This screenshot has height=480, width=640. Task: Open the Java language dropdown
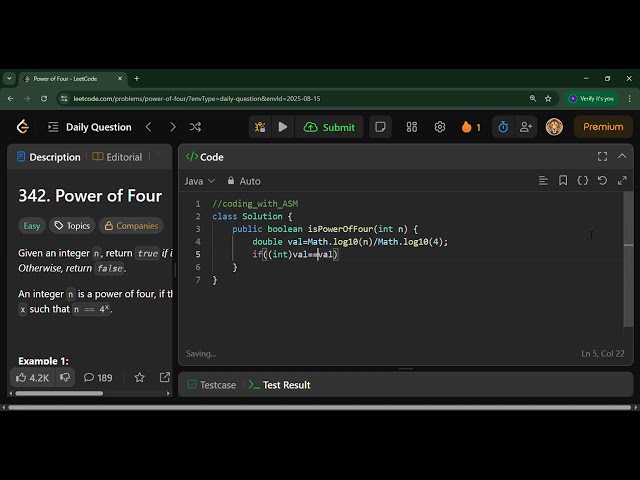(199, 181)
